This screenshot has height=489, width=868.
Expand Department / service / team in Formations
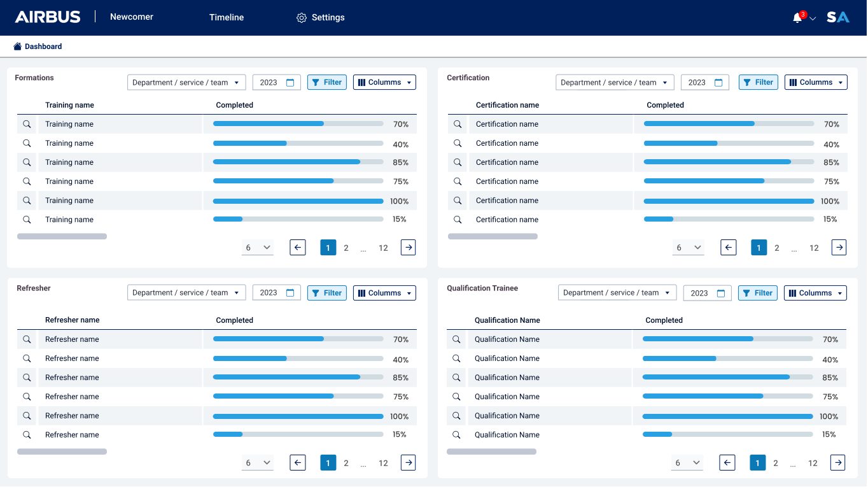186,83
